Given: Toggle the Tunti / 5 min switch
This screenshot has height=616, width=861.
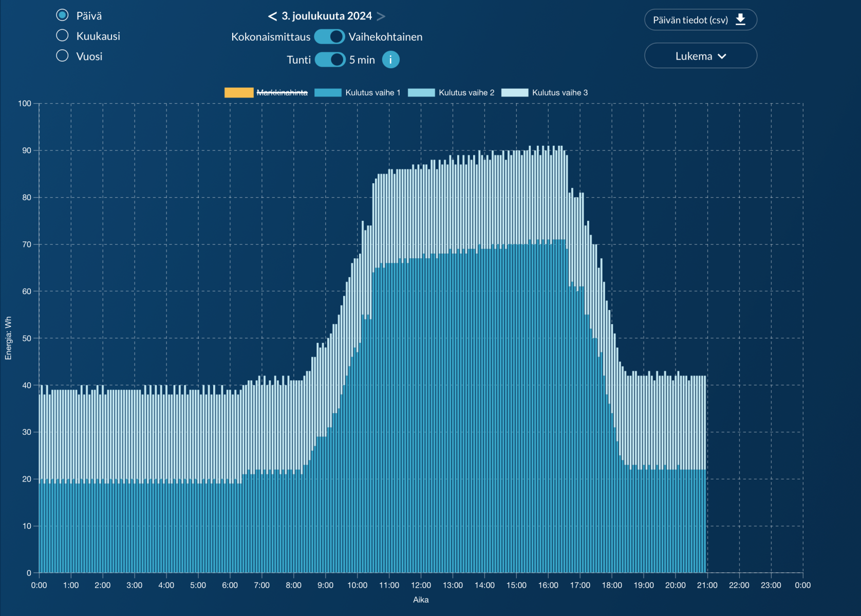Looking at the screenshot, I should coord(330,60).
